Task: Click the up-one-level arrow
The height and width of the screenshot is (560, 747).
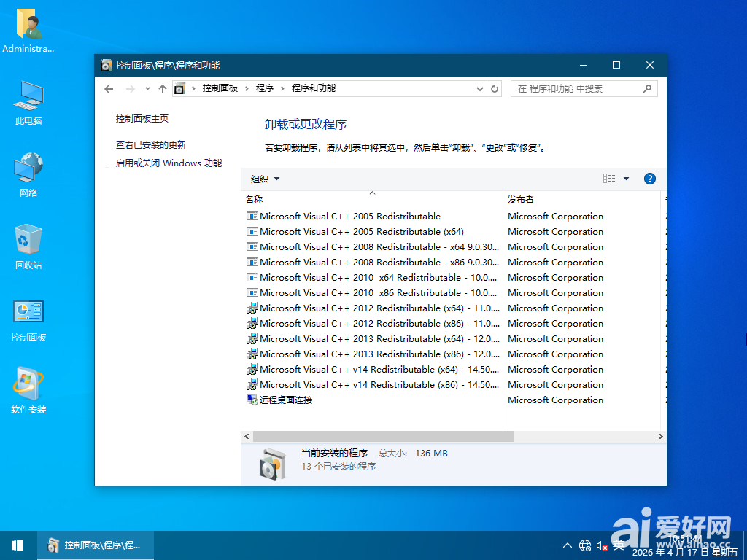Action: 163,88
